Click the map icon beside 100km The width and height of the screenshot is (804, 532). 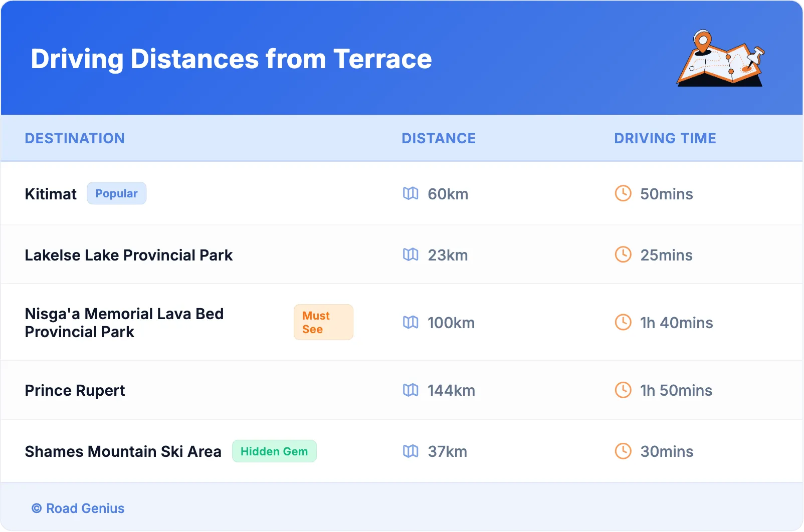coord(411,322)
